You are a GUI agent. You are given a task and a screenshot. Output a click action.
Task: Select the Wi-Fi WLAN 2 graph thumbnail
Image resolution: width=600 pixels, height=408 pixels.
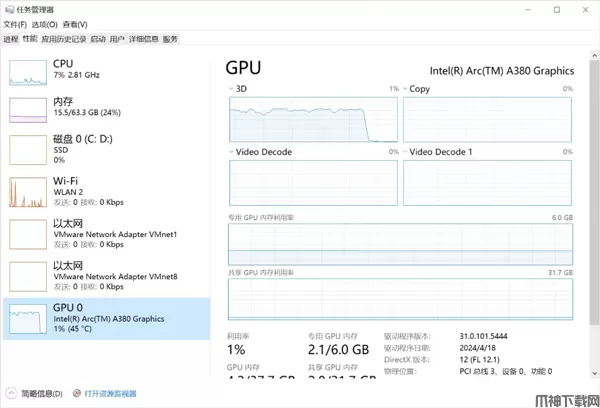[x=27, y=191]
